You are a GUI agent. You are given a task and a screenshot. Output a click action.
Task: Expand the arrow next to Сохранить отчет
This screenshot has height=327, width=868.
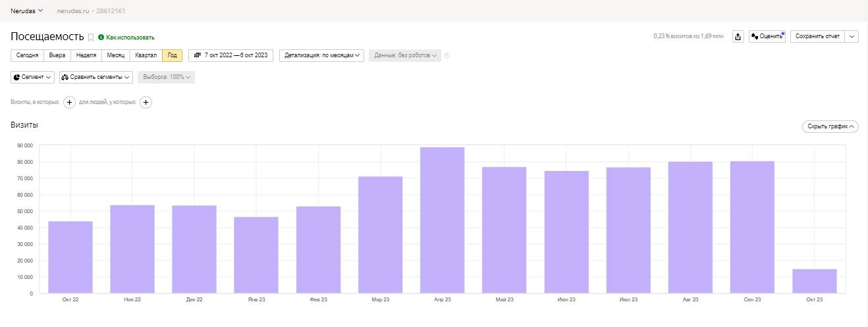(852, 37)
